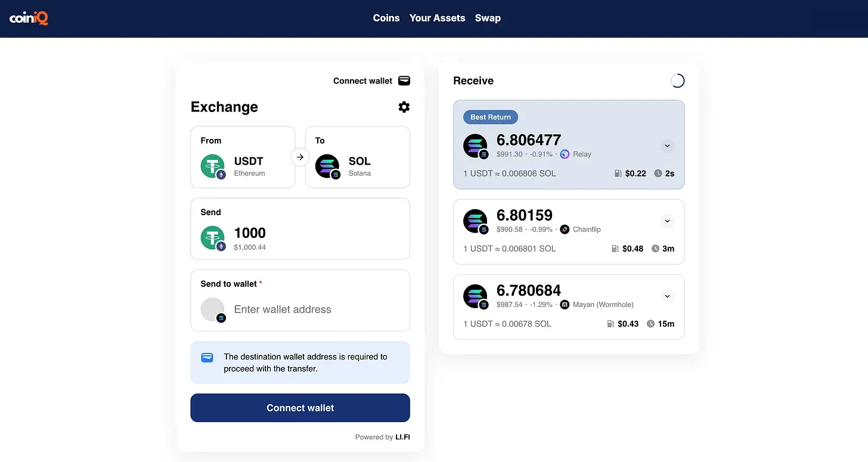
Task: Expand the Chainflip route details
Action: 668,221
